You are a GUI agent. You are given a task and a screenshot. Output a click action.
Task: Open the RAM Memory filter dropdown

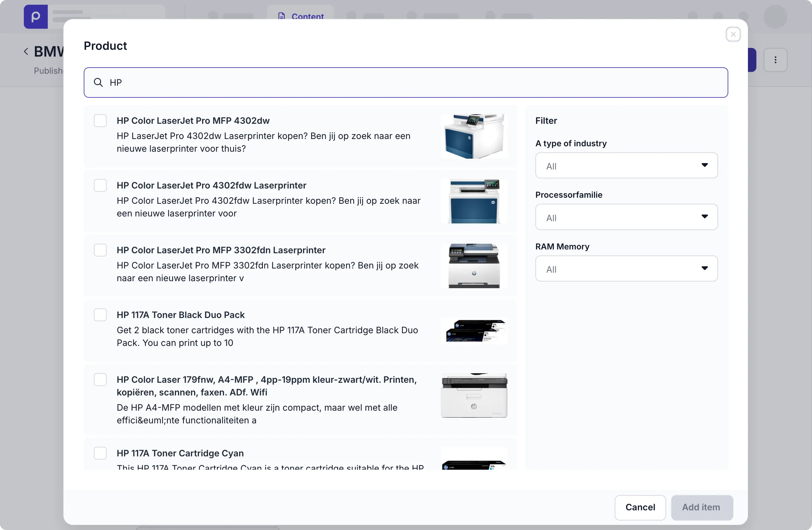pyautogui.click(x=626, y=268)
